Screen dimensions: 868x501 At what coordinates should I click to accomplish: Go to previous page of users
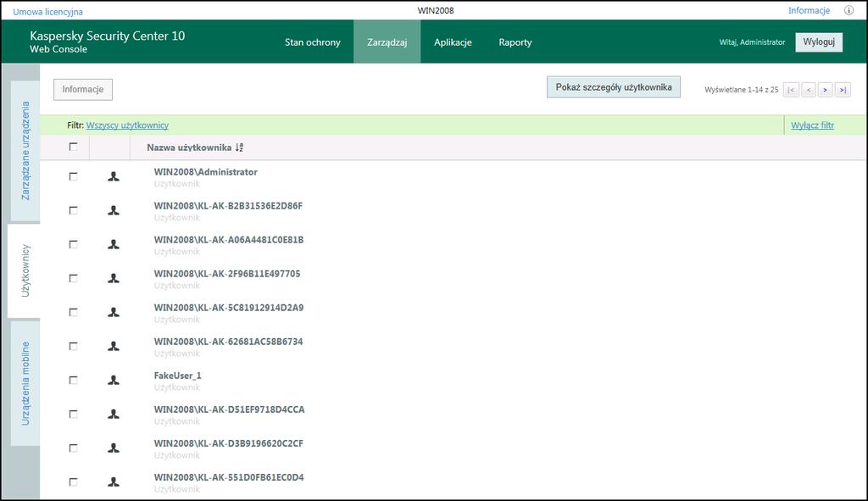tap(808, 90)
